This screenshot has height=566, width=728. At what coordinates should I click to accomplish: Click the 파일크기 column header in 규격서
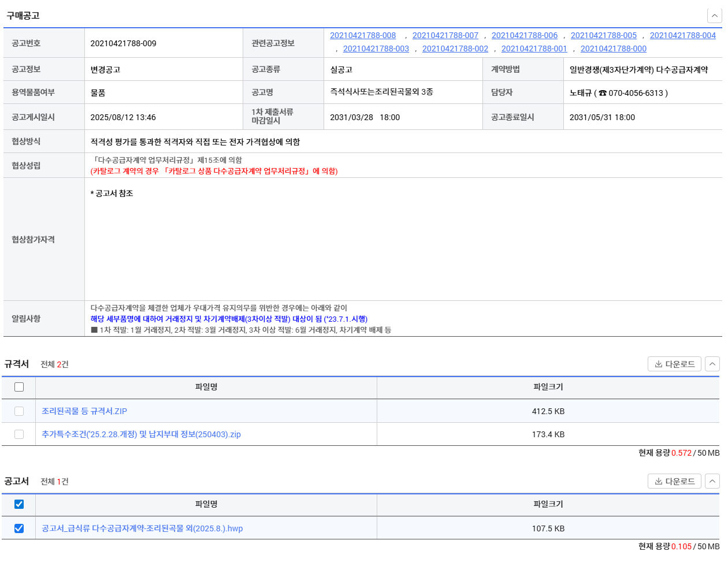548,387
